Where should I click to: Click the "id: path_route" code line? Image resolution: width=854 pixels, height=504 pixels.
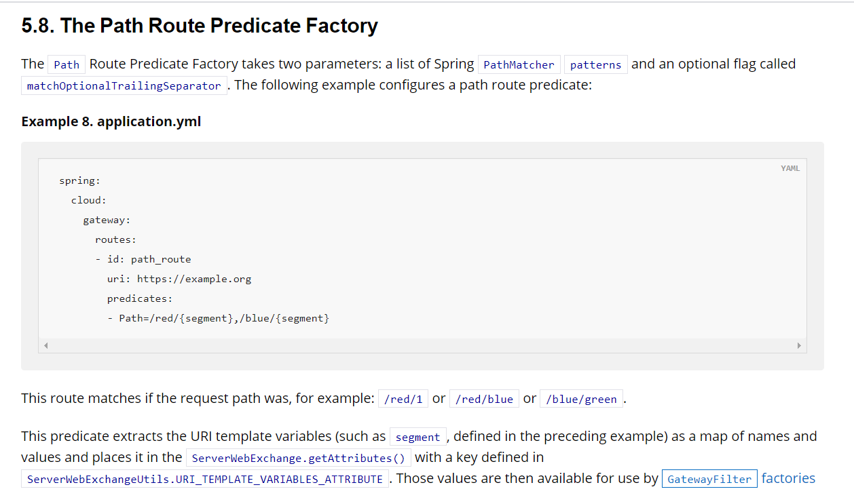pos(149,259)
